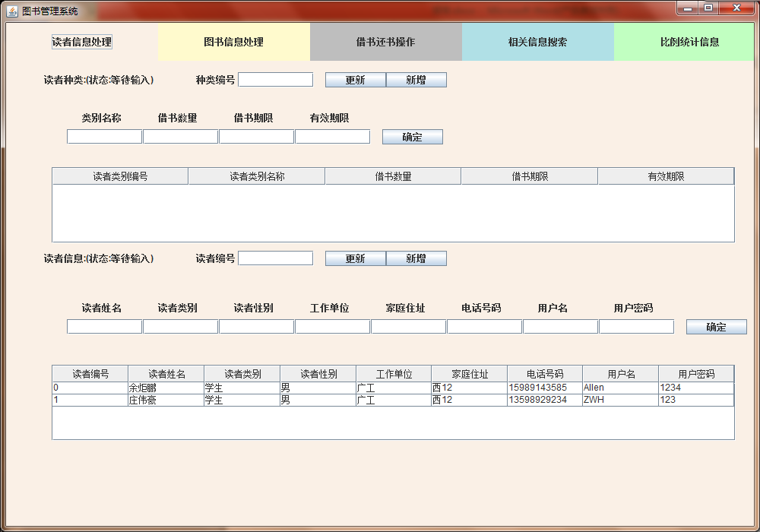Click the 读者编号 column header
Image resolution: width=760 pixels, height=532 pixels.
point(89,373)
